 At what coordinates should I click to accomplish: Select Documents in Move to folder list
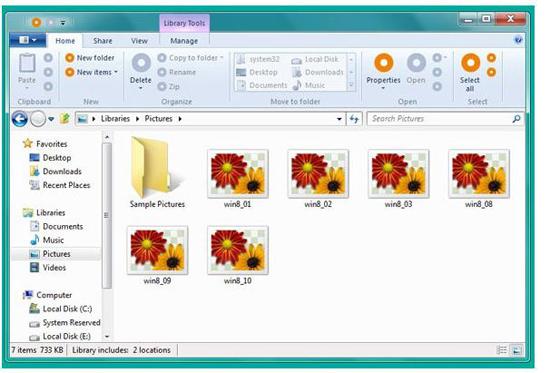pos(262,85)
